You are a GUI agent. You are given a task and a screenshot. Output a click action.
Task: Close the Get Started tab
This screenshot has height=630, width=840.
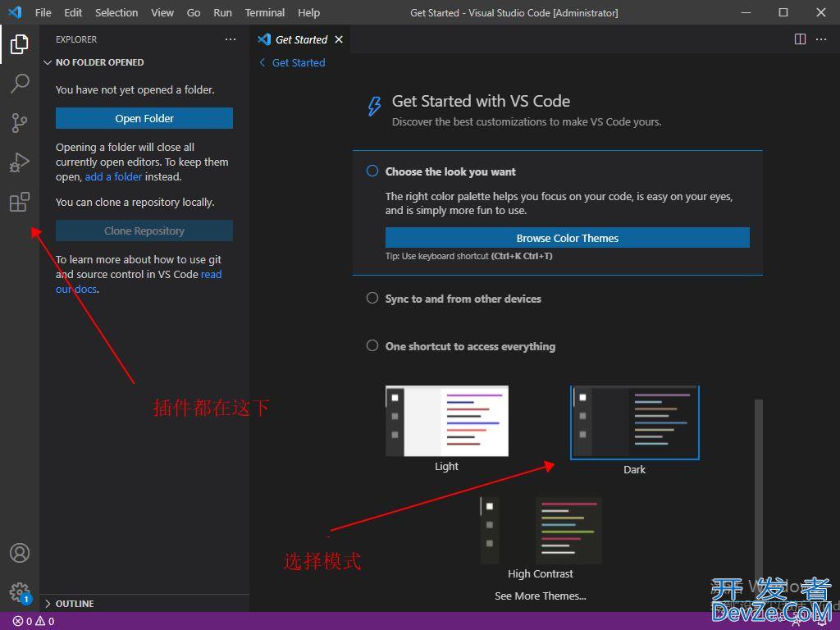339,39
